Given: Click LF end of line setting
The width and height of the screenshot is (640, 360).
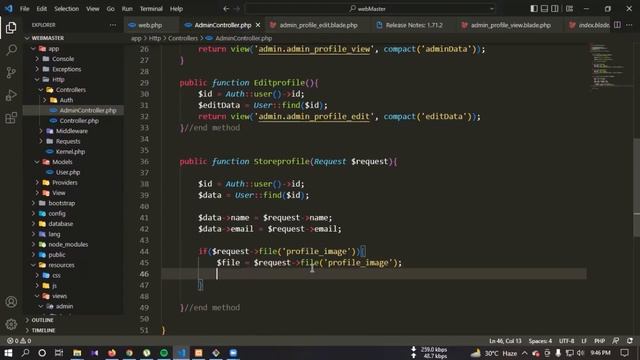Looking at the screenshot, I should click(x=584, y=341).
